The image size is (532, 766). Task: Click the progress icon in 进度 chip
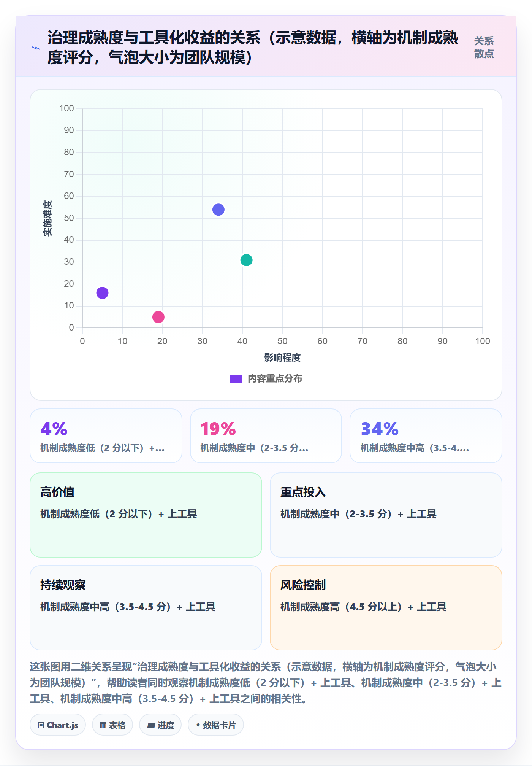point(151,726)
